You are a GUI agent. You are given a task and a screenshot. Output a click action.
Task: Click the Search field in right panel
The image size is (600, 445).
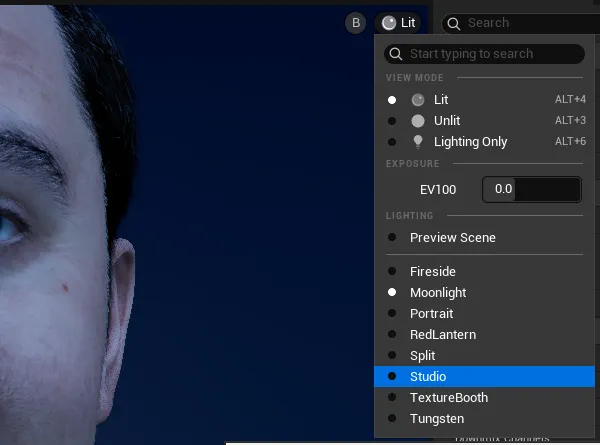[520, 23]
